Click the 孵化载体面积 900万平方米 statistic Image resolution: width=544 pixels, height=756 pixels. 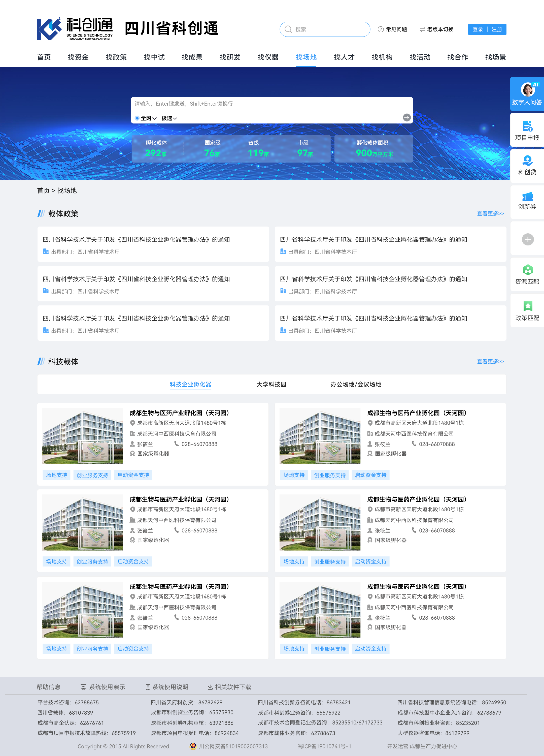coord(374,149)
